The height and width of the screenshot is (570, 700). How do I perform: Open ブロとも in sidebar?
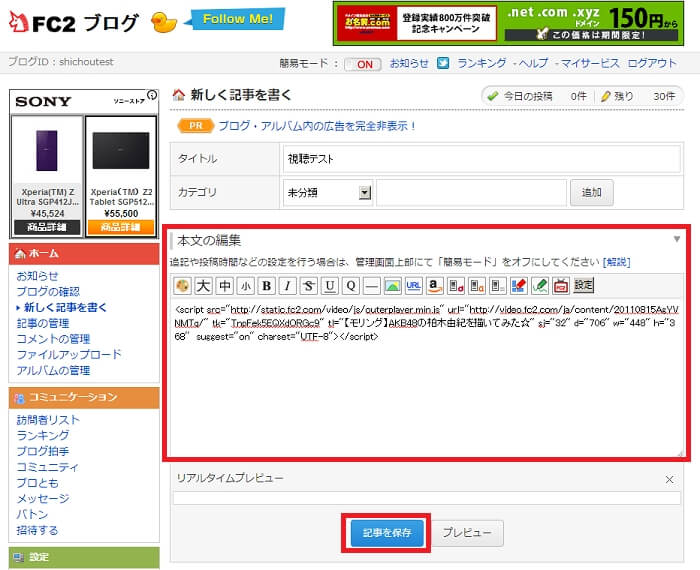click(x=38, y=483)
